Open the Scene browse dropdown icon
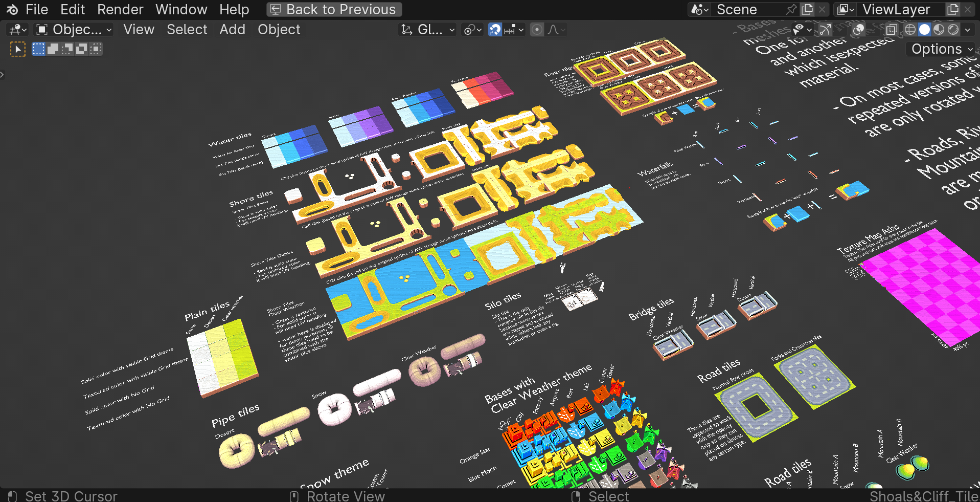 tap(699, 10)
